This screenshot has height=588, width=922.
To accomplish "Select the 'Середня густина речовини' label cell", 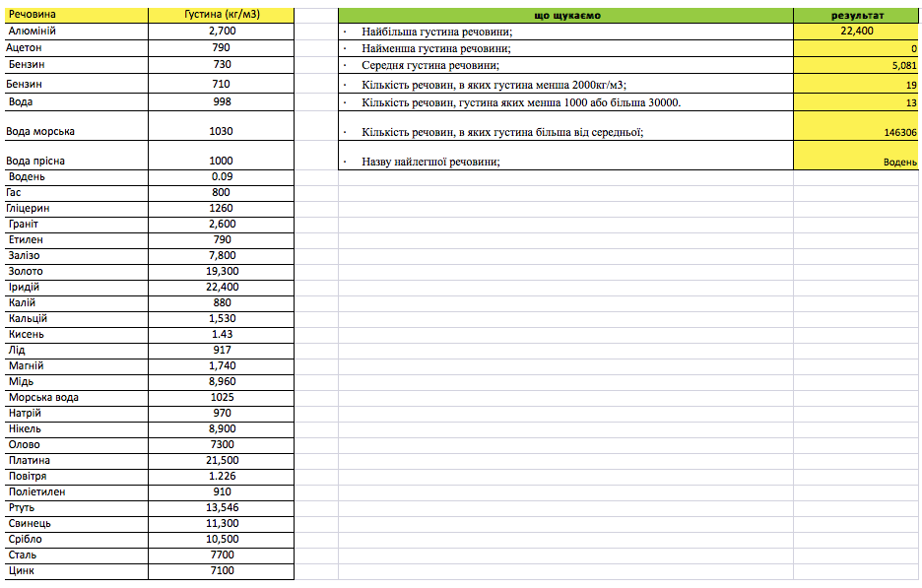I will (565, 66).
